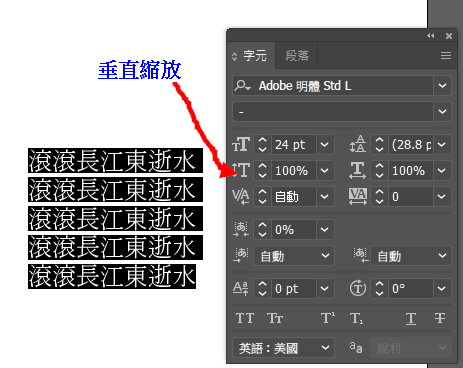Switch to the 字元 tab
463x368 pixels.
255,56
